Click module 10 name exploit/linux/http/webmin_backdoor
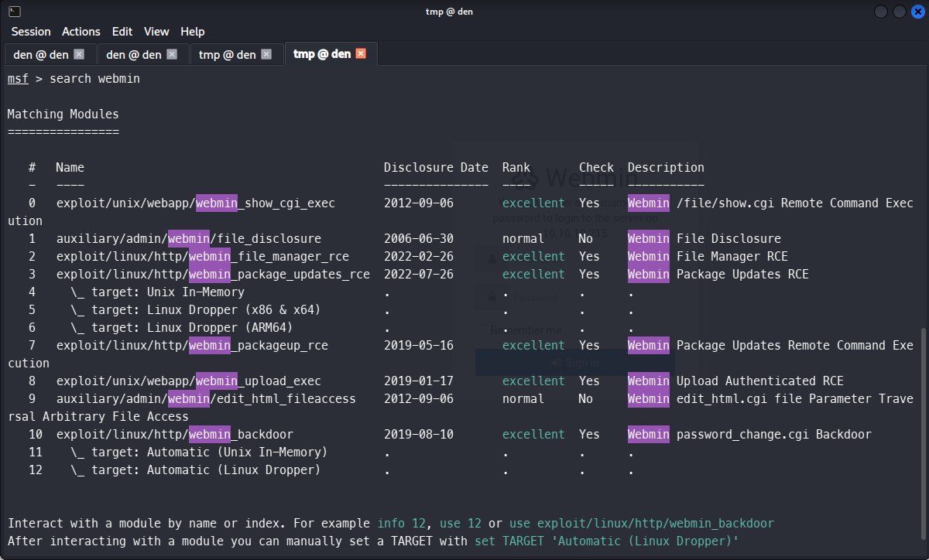This screenshot has height=560, width=929. pos(175,435)
